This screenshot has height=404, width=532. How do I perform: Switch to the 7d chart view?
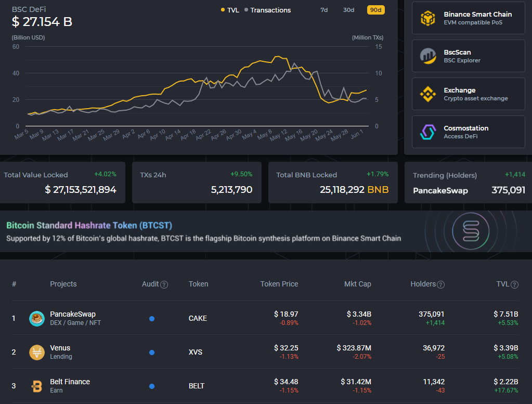pos(323,10)
